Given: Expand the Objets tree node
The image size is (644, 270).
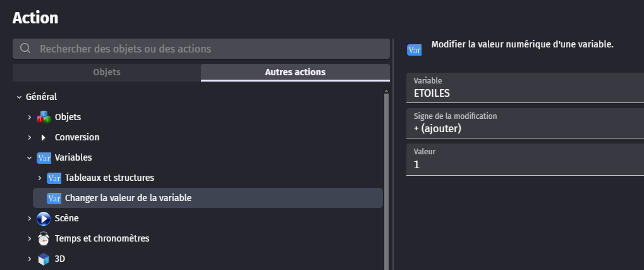Looking at the screenshot, I should [x=29, y=117].
